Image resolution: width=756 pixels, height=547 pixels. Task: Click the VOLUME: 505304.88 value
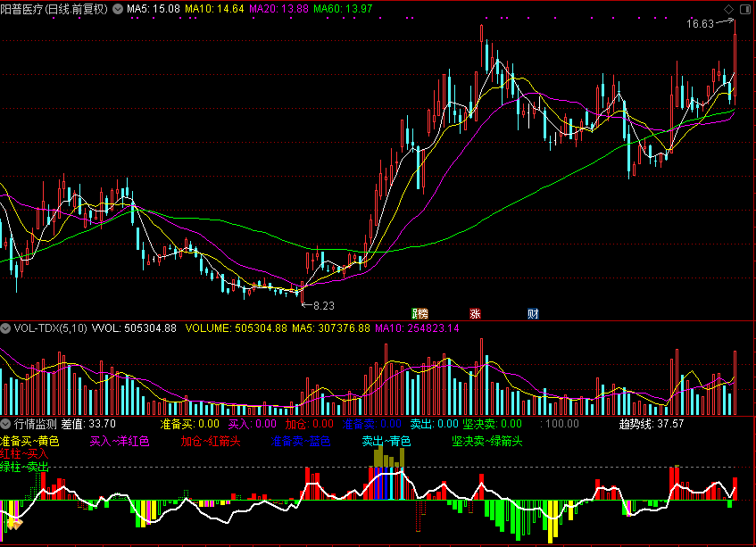tap(237, 328)
